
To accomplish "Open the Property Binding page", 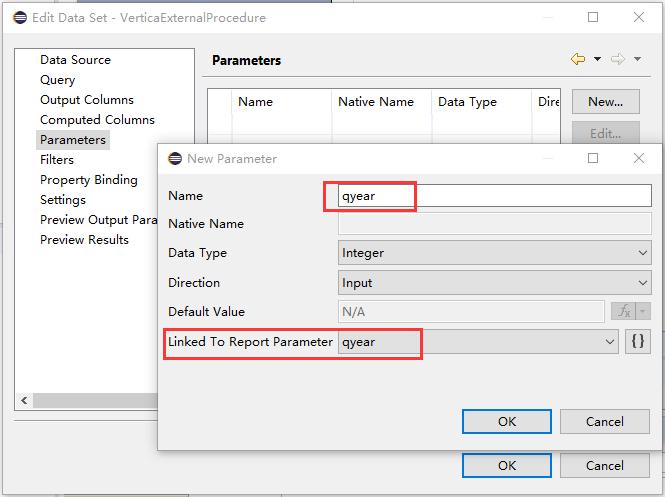I will (88, 180).
